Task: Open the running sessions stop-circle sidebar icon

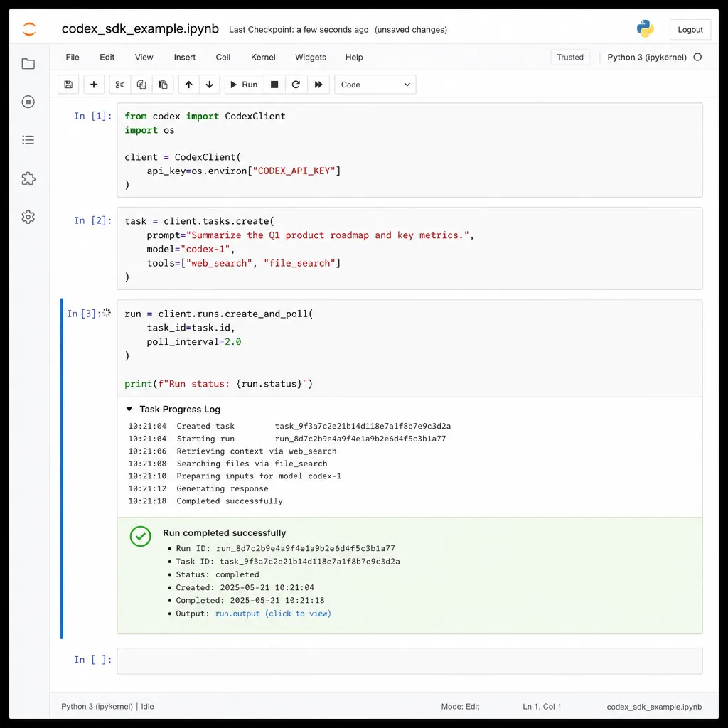Action: (28, 102)
